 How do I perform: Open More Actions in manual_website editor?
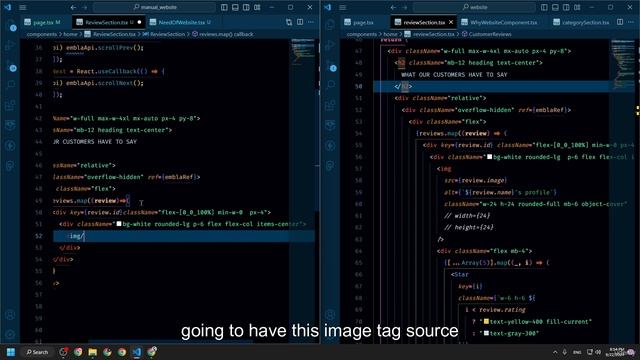coord(311,22)
